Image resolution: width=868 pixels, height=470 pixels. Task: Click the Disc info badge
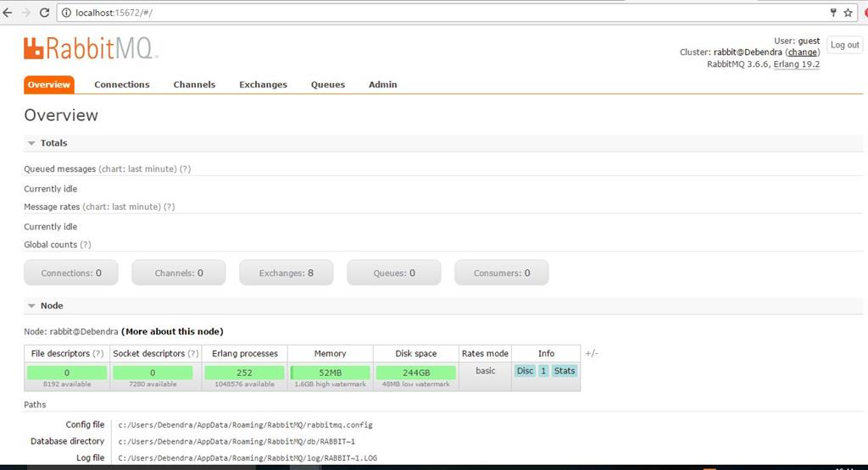(x=525, y=371)
